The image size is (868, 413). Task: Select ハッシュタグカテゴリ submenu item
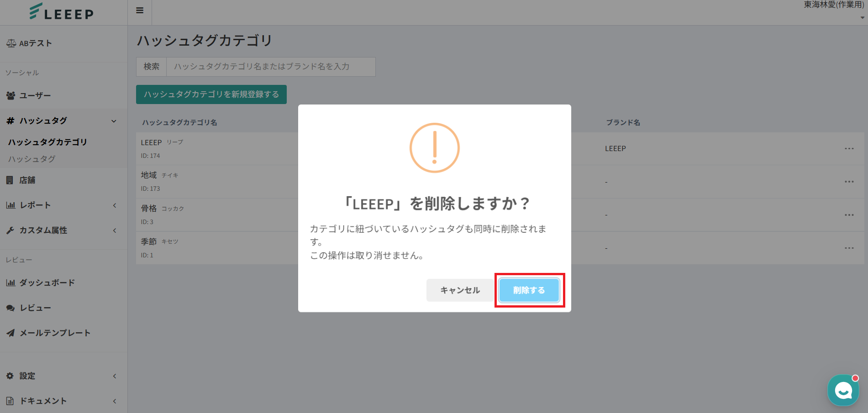(x=47, y=142)
